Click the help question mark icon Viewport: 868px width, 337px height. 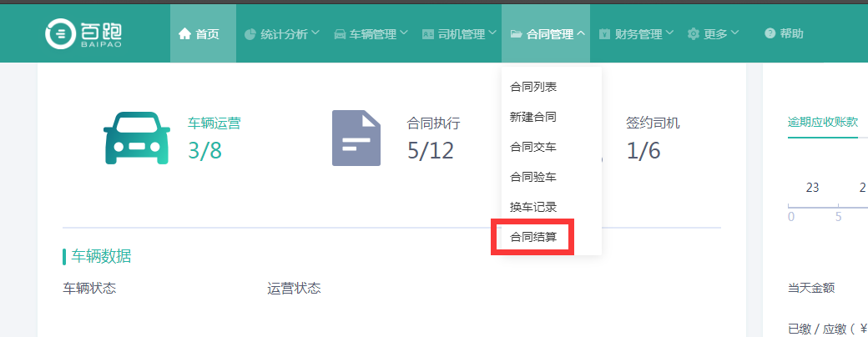point(770,34)
